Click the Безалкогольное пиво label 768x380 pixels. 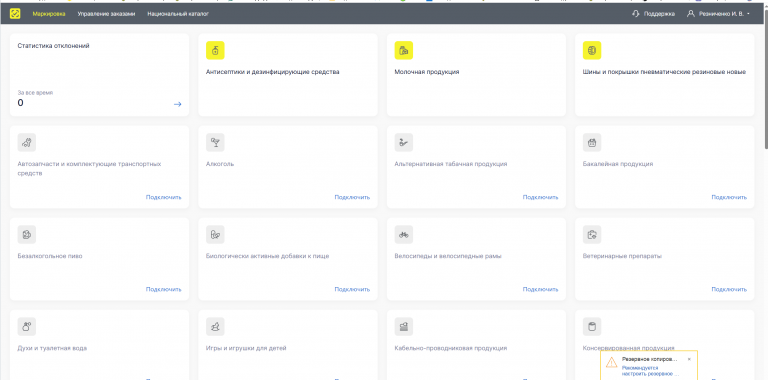(50, 256)
